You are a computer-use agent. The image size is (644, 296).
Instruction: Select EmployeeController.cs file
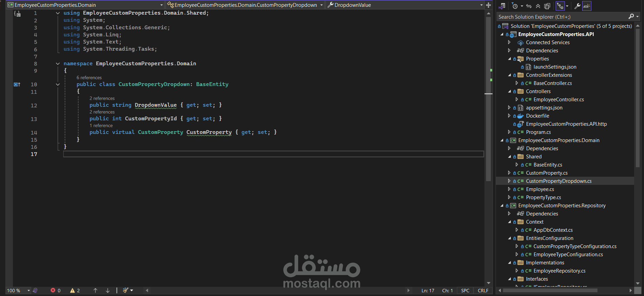559,100
